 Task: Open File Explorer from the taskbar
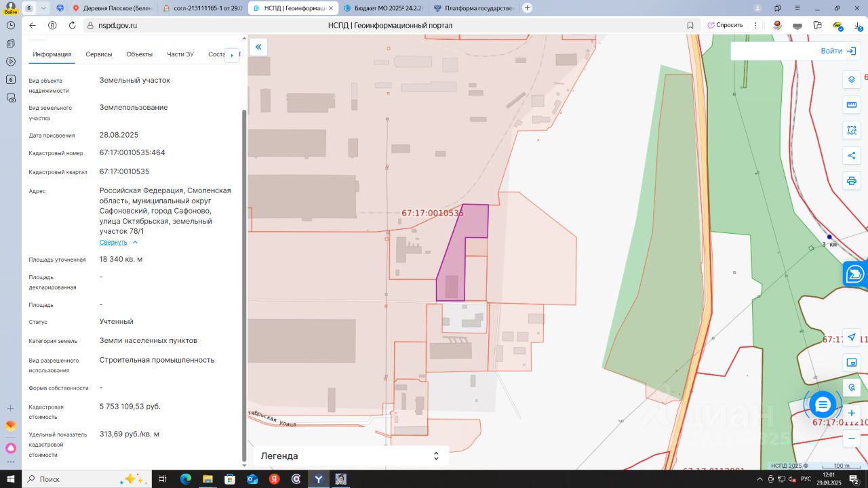[208, 479]
